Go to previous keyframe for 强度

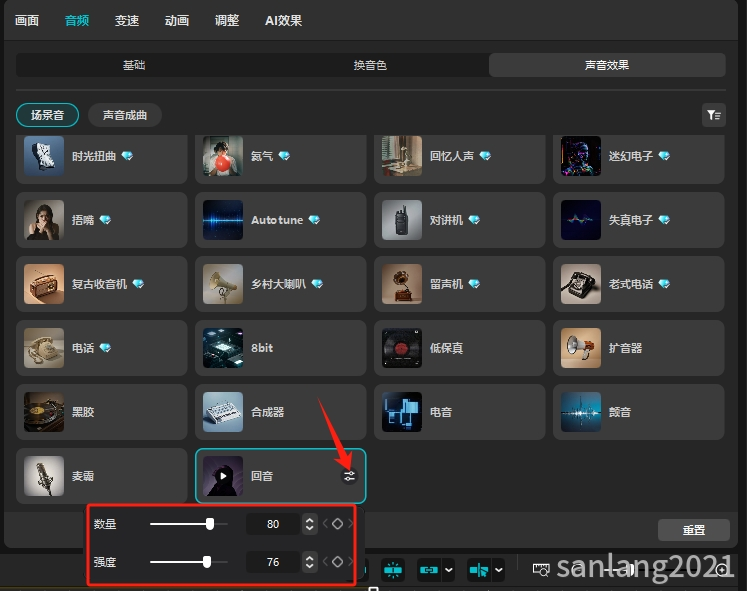pos(325,562)
